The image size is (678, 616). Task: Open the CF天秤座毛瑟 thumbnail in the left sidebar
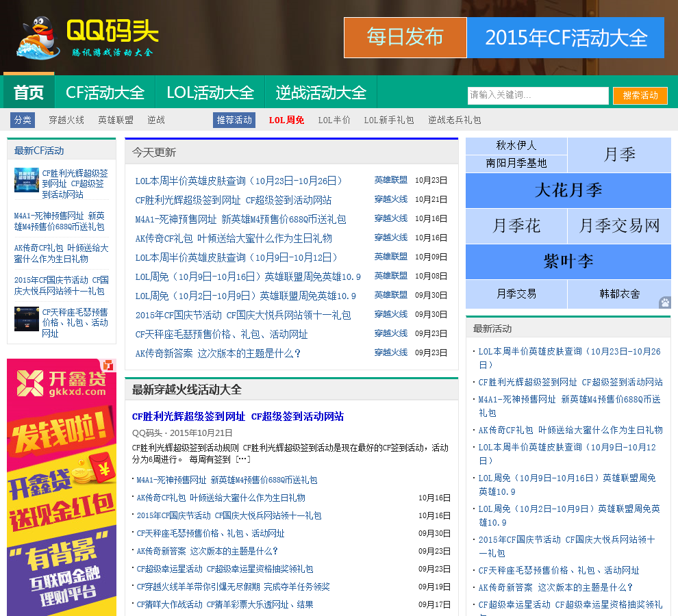pyautogui.click(x=27, y=318)
